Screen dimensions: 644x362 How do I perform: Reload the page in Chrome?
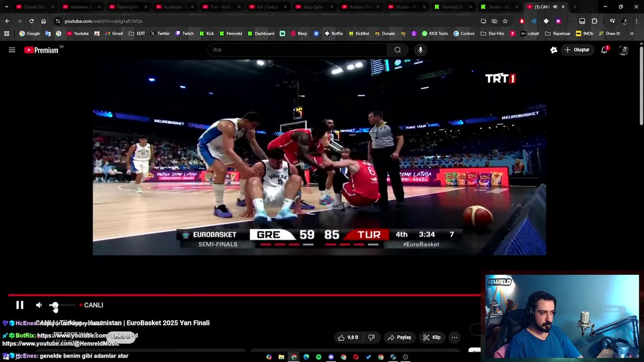click(x=31, y=21)
